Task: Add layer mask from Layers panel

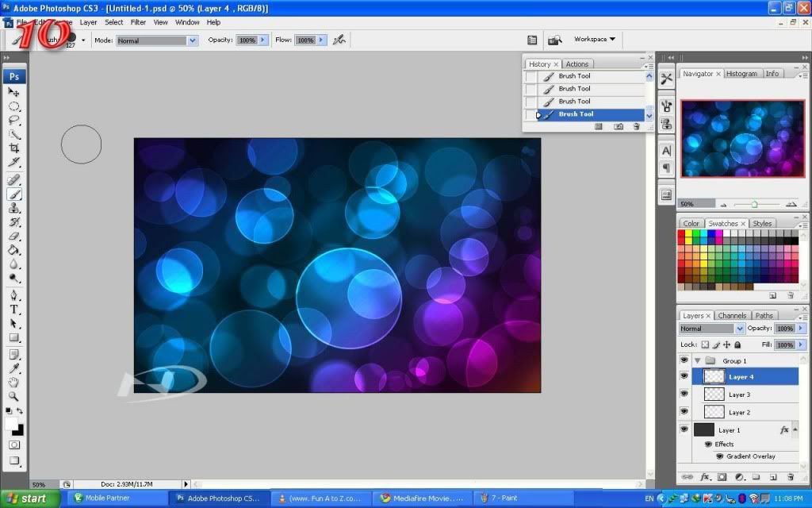Action: [x=722, y=477]
